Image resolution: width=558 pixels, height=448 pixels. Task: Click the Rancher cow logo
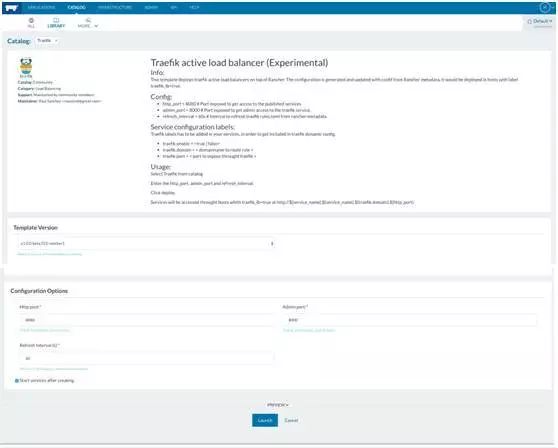[x=12, y=8]
